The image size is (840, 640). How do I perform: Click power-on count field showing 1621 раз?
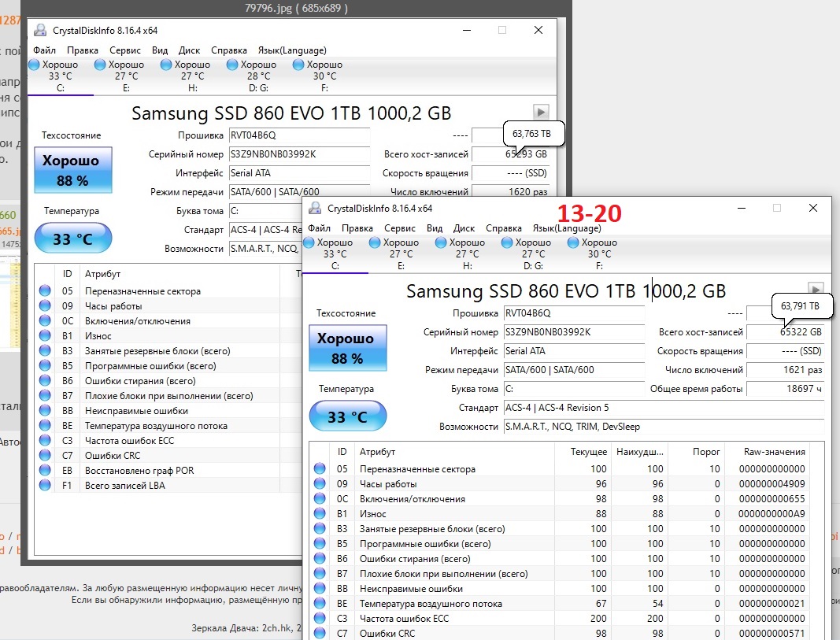pyautogui.click(x=786, y=370)
